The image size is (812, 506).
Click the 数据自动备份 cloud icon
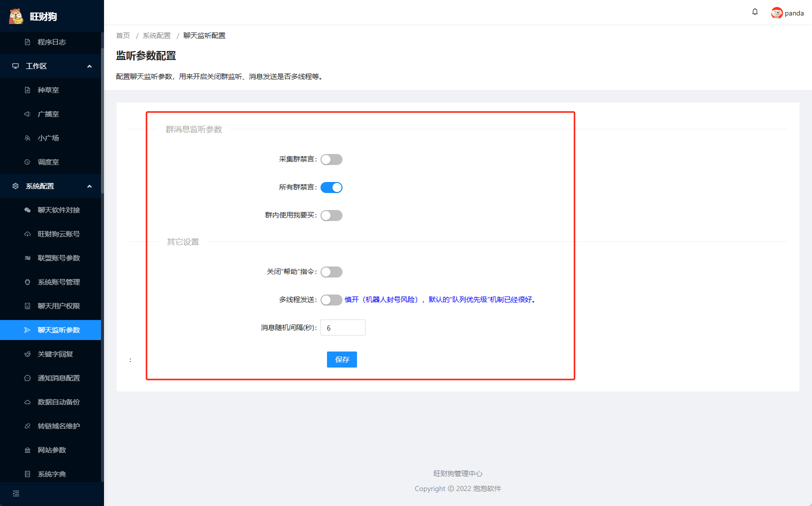(x=27, y=402)
